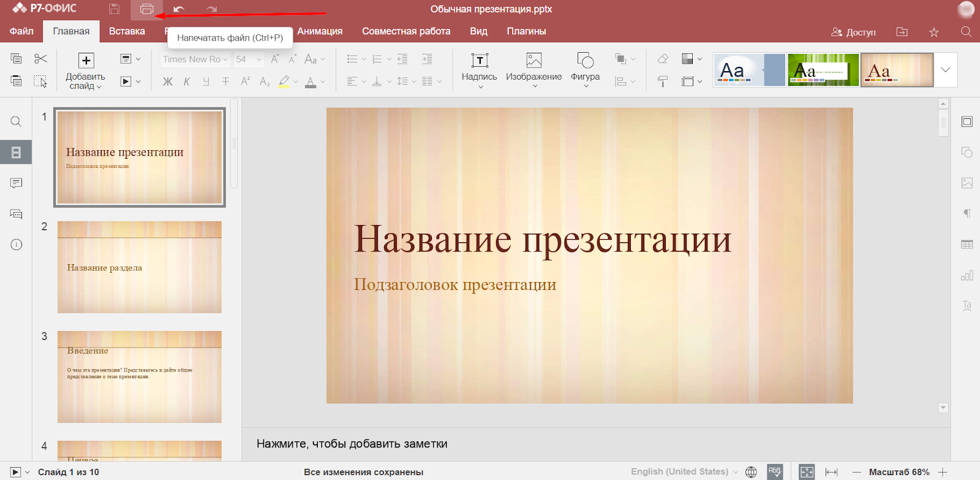Increase the paragraph indent
Viewport: 980px width, 480px height.
click(427, 59)
